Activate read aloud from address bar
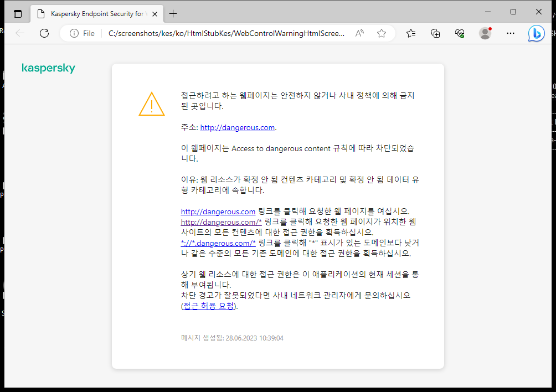The width and height of the screenshot is (556, 392). [359, 33]
